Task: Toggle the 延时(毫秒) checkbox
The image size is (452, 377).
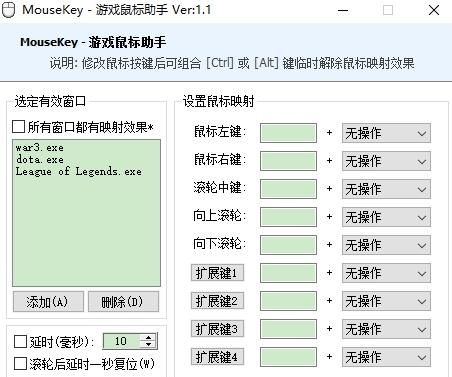Action: tap(20, 342)
